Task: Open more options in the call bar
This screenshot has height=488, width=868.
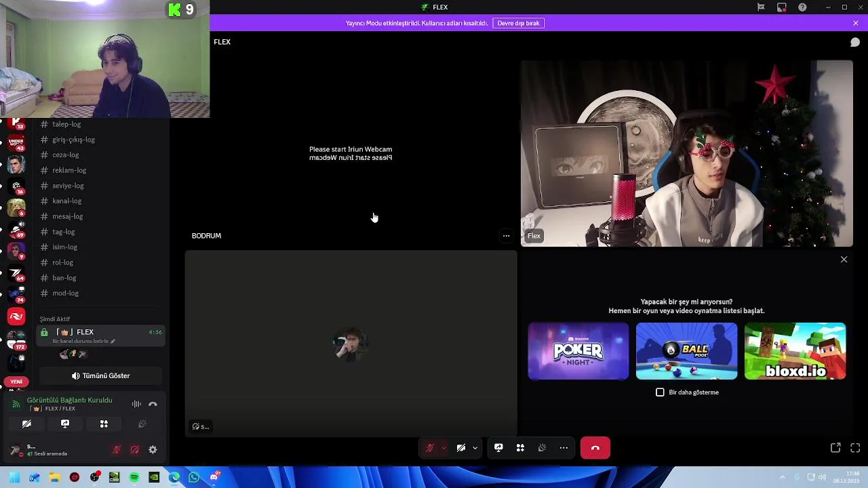Action: click(x=564, y=448)
